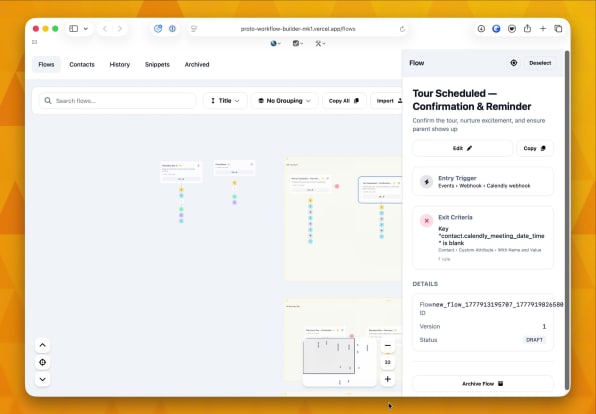The width and height of the screenshot is (596, 414).
Task: Click the Tour Scheduled flow title text
Action: [x=472, y=100]
